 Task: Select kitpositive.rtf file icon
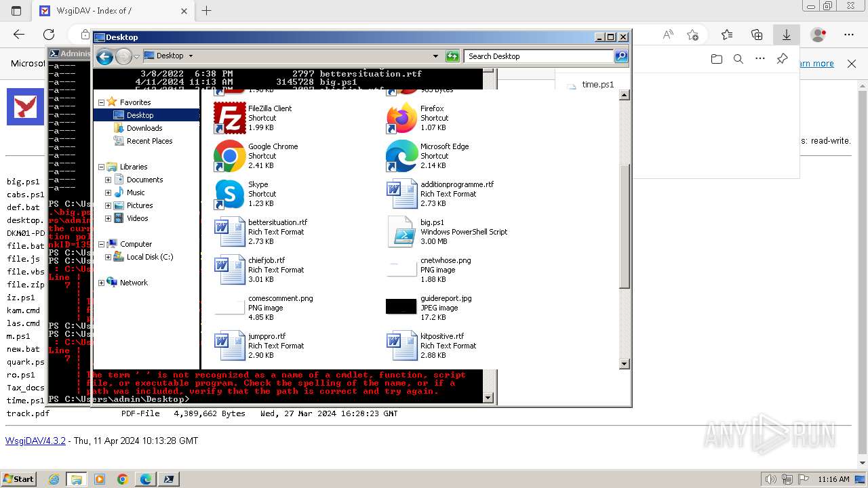pos(401,345)
